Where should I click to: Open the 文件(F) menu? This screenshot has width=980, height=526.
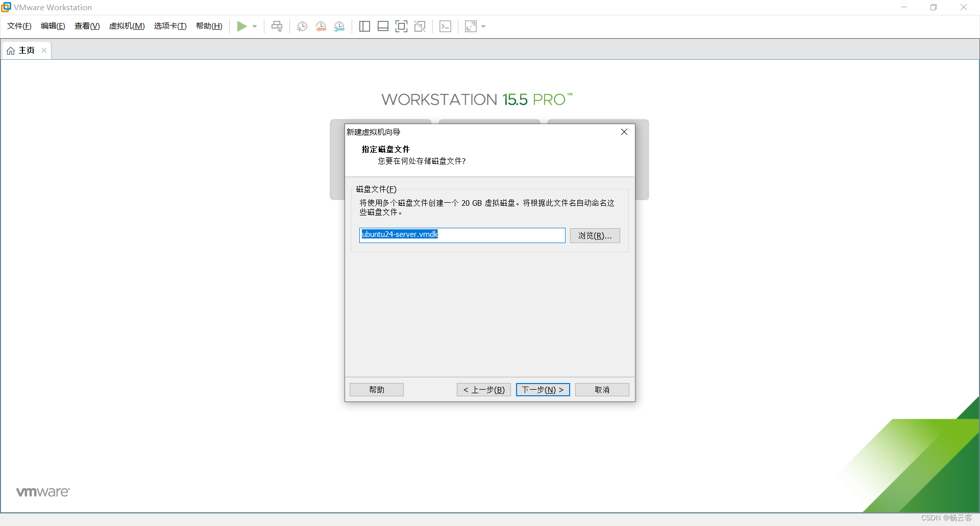(x=19, y=26)
